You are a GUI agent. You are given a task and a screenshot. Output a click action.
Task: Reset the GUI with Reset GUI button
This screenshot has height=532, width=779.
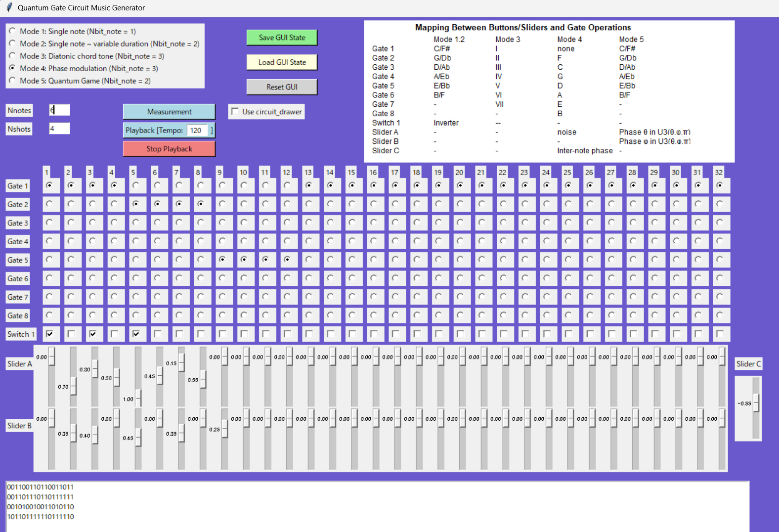tap(282, 87)
